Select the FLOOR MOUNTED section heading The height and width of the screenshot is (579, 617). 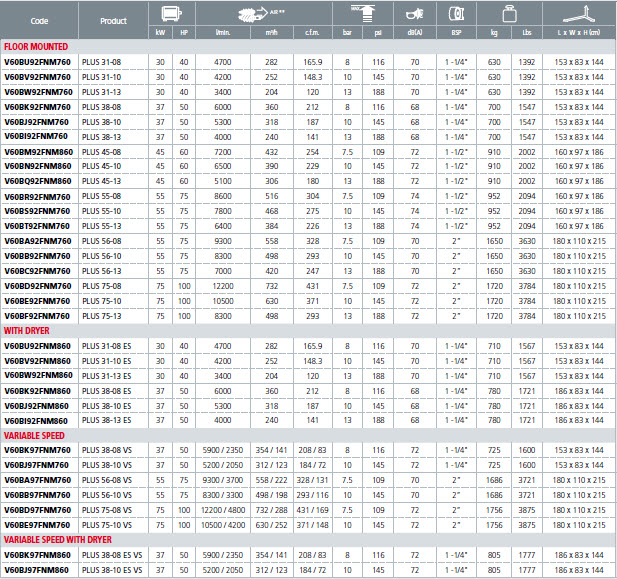(36, 47)
